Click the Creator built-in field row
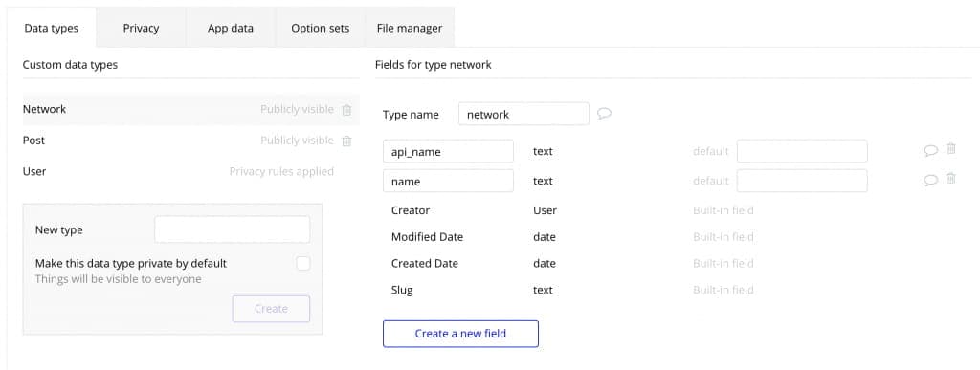980x370 pixels. (x=572, y=210)
